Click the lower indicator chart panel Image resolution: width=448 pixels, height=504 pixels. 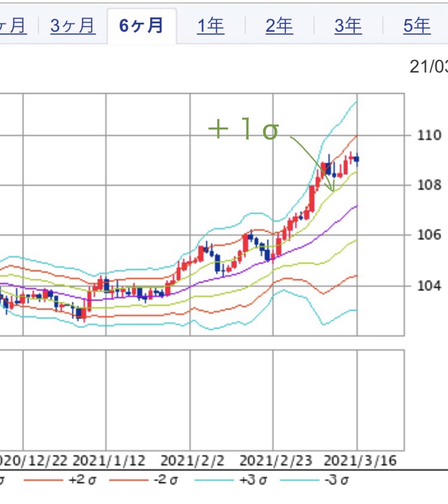tap(202, 400)
